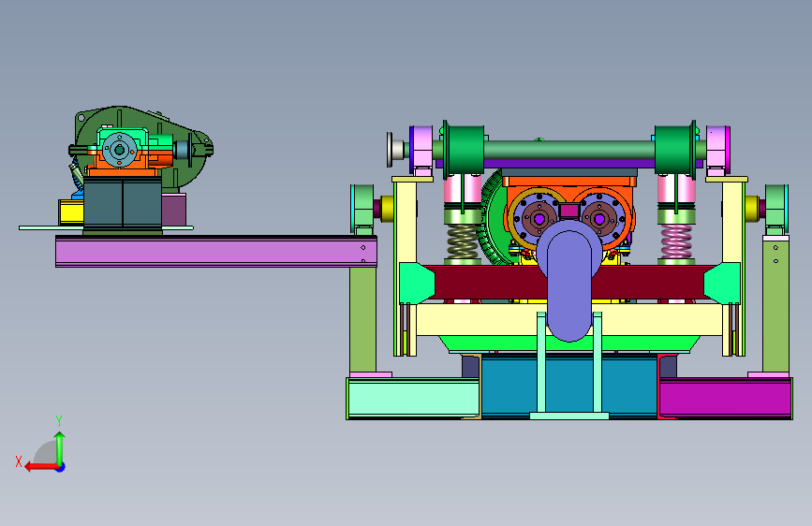Select the blue-violet vertical pipe at the center
This screenshot has height=526, width=812.
[x=569, y=287]
